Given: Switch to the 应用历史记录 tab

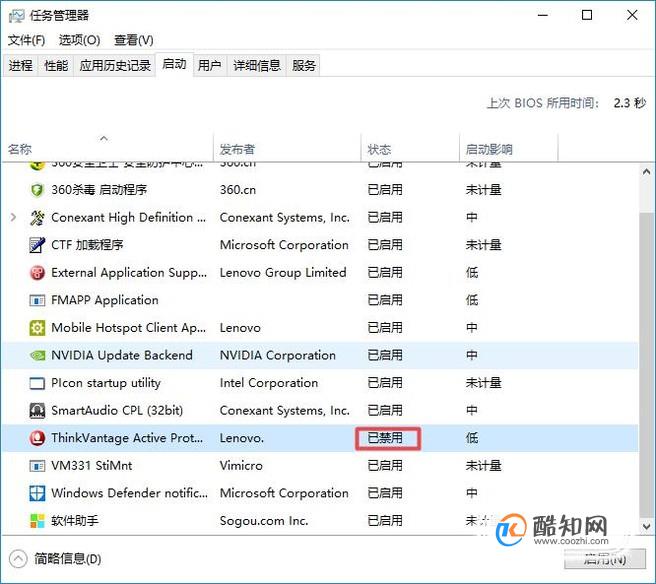Looking at the screenshot, I should point(115,65).
